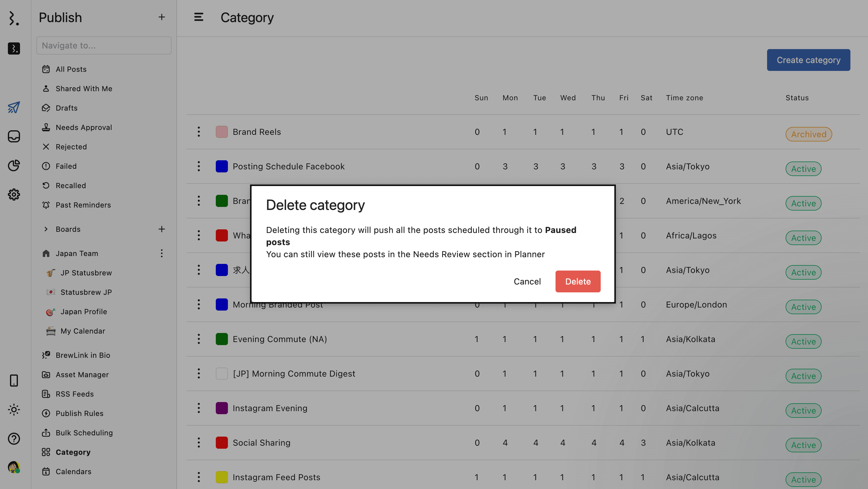Image resolution: width=868 pixels, height=489 pixels.
Task: Click the settings gear in the left rail
Action: [14, 194]
